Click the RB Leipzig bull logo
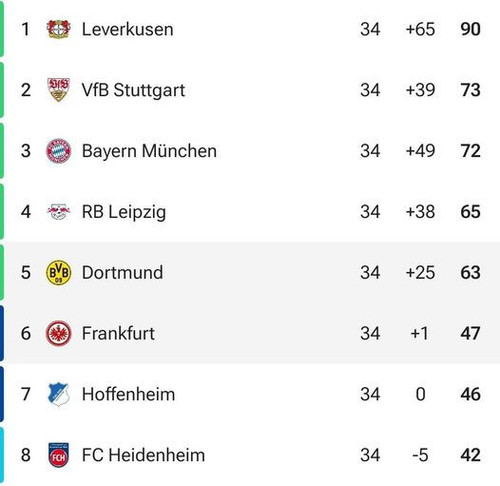The width and height of the screenshot is (500, 486). point(58,212)
